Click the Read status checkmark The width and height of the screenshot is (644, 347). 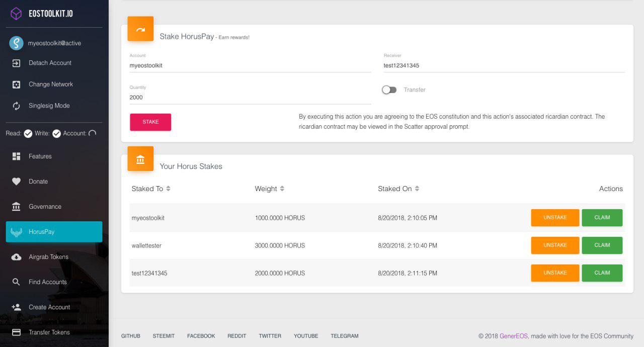28,133
